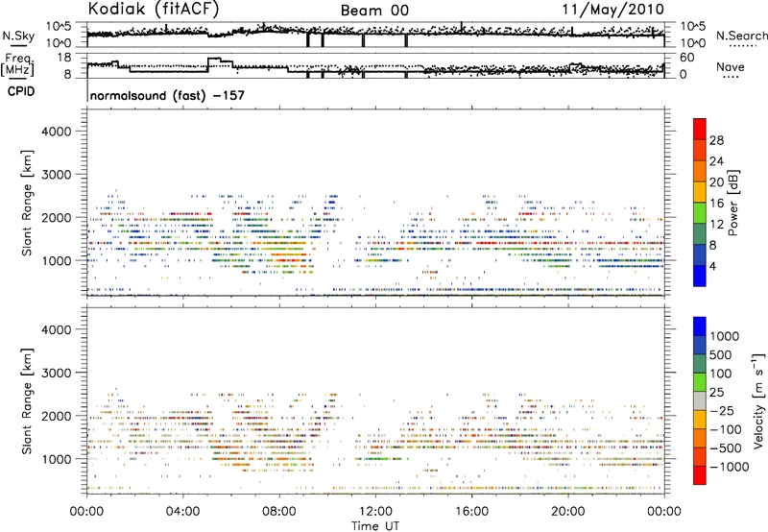Click the '04:00' time axis tick
768x532 pixels.
pyautogui.click(x=183, y=512)
